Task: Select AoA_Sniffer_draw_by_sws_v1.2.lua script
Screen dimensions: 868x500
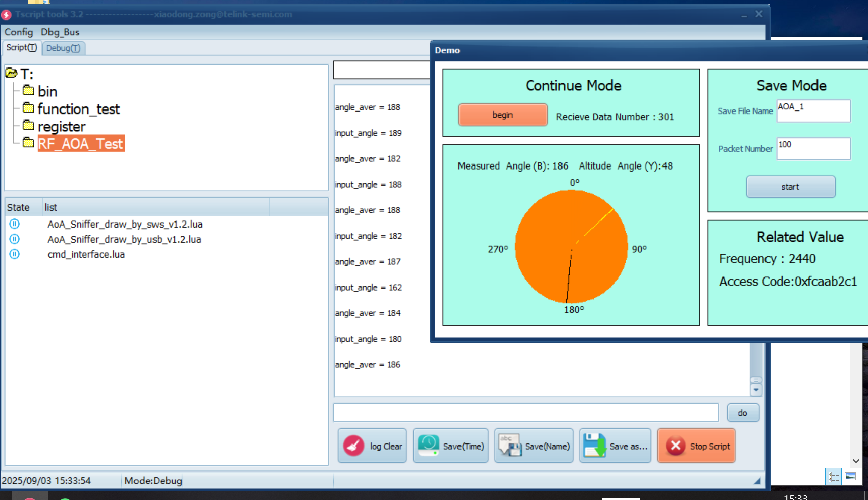Action: click(125, 224)
